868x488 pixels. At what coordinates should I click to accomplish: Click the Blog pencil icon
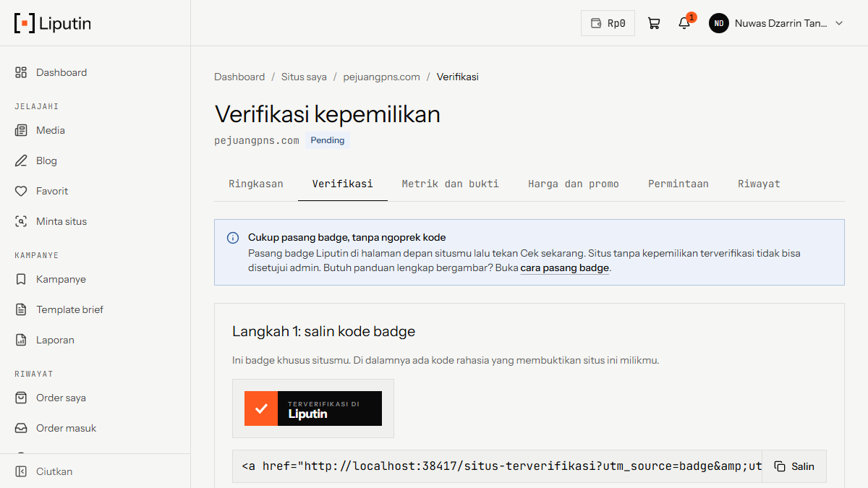[21, 160]
